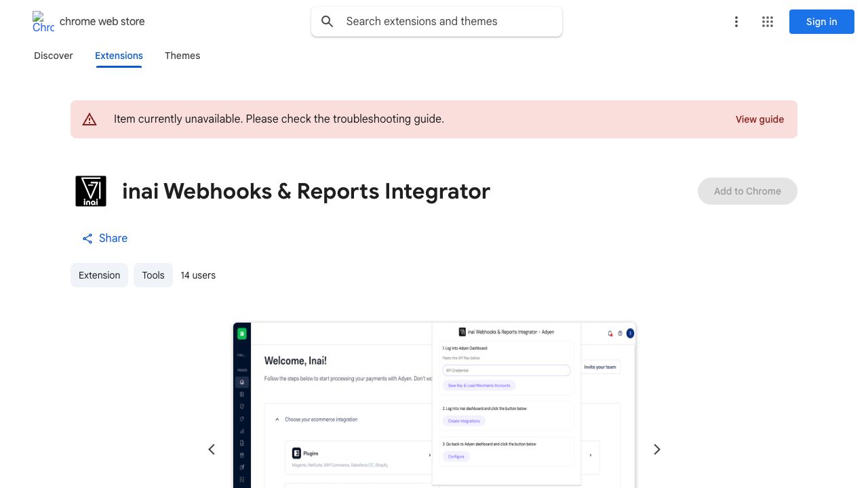
Task: Click the Extension category chip
Action: click(x=99, y=275)
